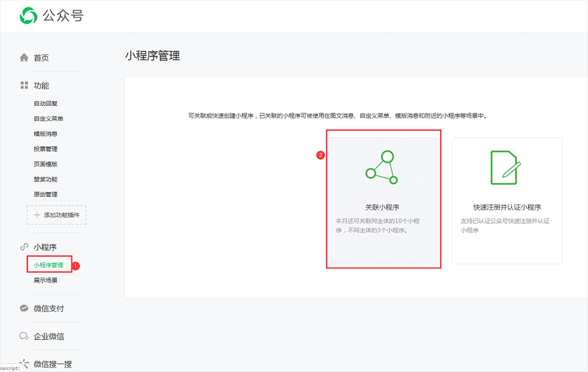Click the 本月还可关联同主体的10个小程序 description text
Viewport: 588px width, 372px height.
tap(378, 226)
